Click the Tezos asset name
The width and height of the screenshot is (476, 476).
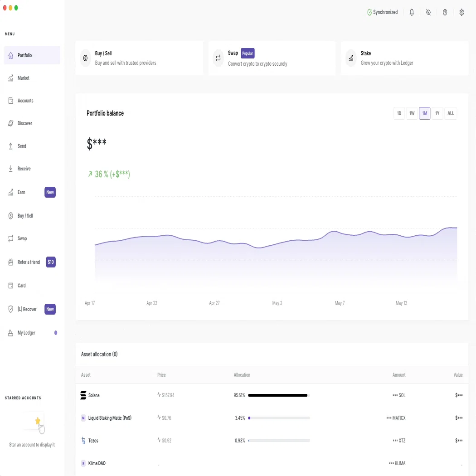[93, 441]
